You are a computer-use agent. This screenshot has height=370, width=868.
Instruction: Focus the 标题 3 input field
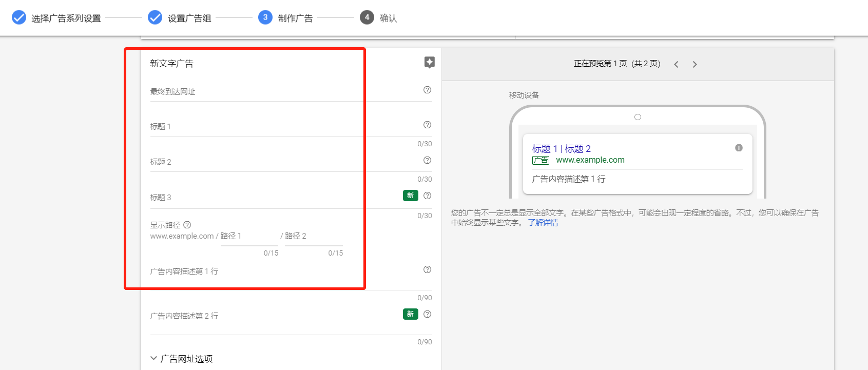(291, 197)
